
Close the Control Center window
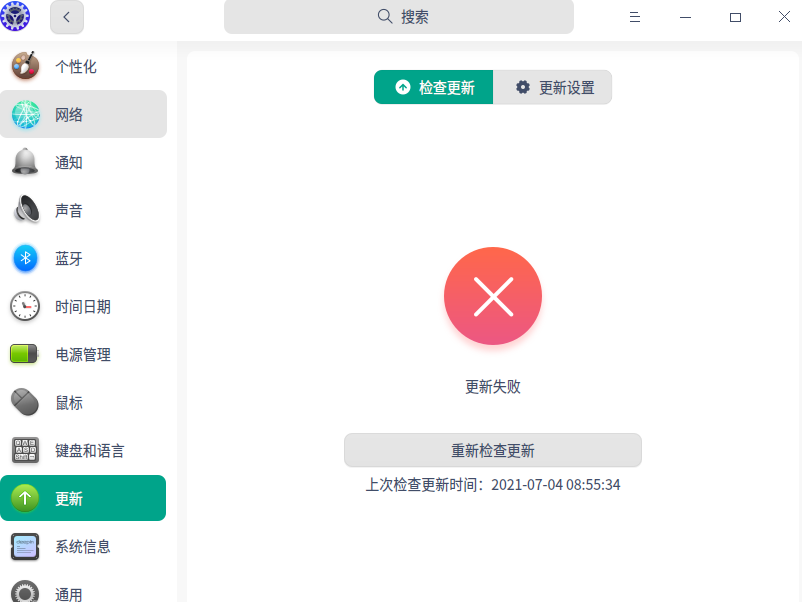784,16
